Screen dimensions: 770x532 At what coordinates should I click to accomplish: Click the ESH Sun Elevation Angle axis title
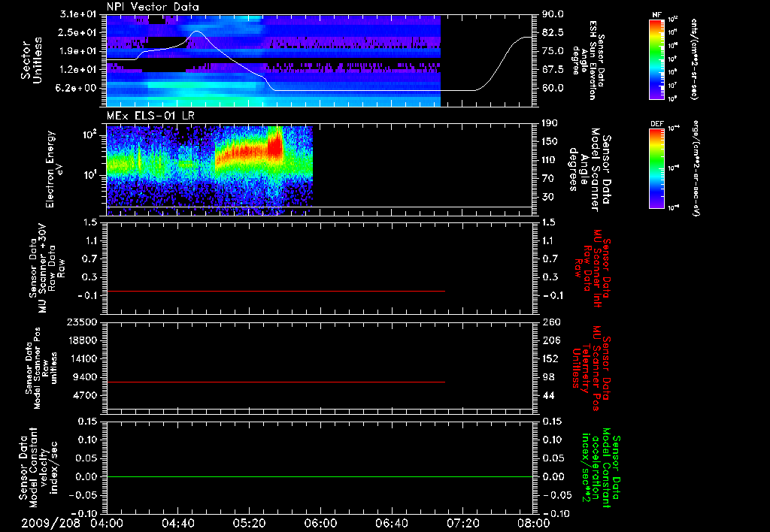tap(588, 60)
